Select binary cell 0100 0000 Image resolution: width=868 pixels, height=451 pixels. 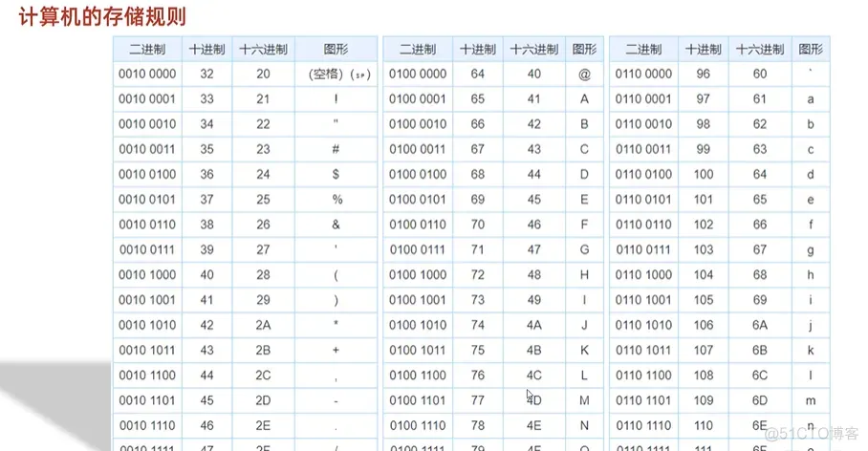pyautogui.click(x=418, y=74)
